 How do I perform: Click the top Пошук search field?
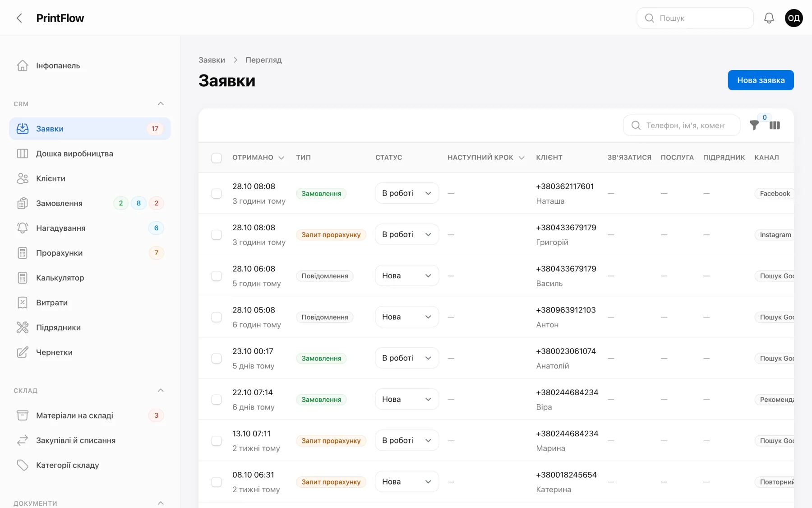pyautogui.click(x=695, y=18)
